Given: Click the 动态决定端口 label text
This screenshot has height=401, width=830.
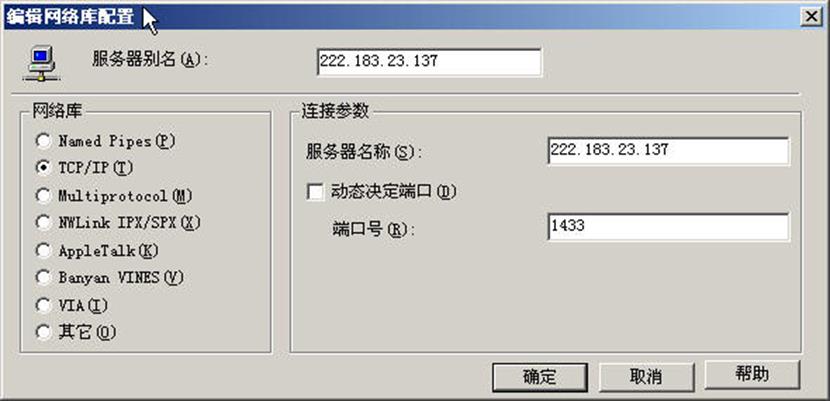Looking at the screenshot, I should tap(393, 192).
